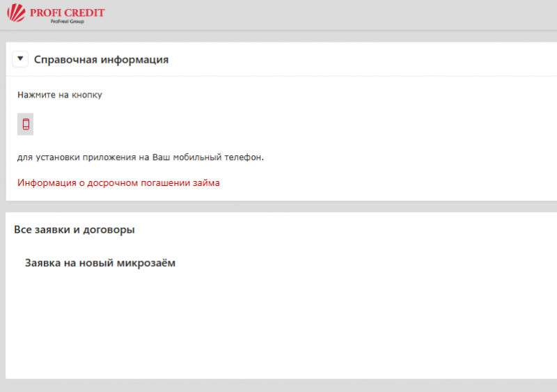The image size is (557, 392).
Task: Click the red Profi Credit shell emblem
Action: (x=15, y=14)
